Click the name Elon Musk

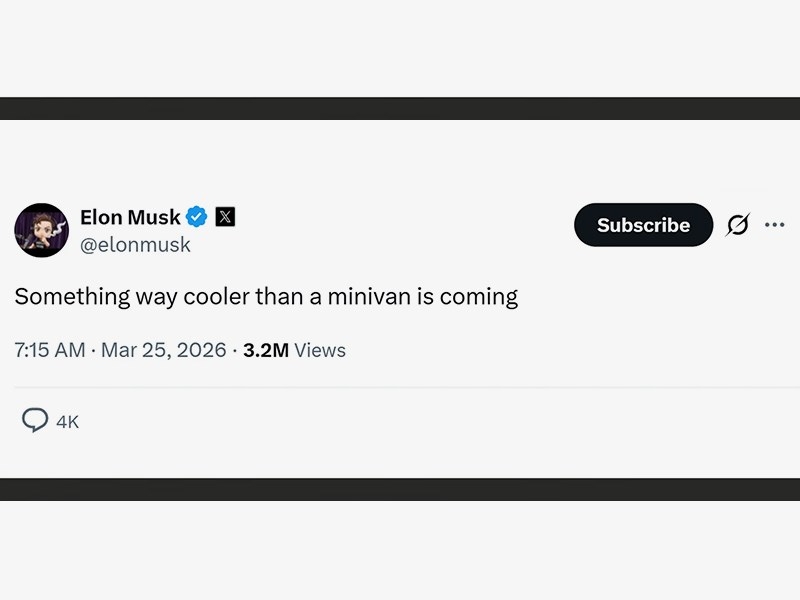[131, 217]
